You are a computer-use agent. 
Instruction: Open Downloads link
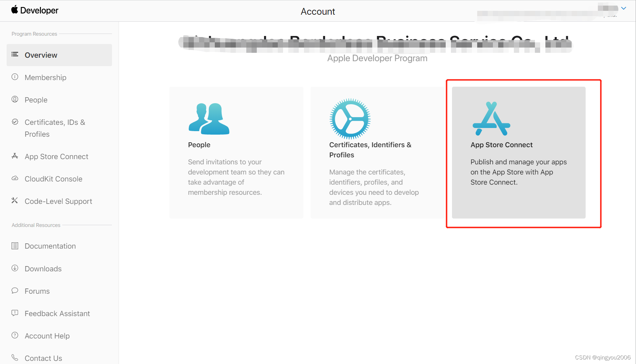click(43, 269)
